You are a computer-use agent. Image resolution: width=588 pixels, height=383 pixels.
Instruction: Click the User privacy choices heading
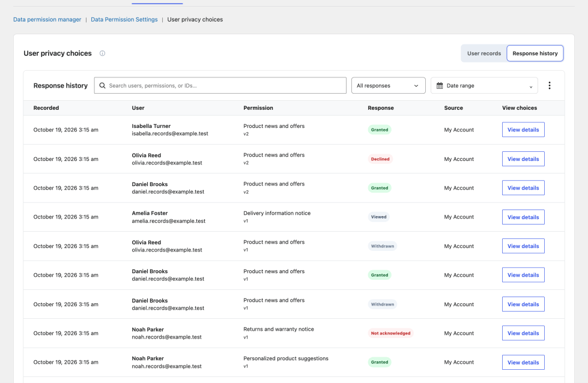pyautogui.click(x=58, y=53)
